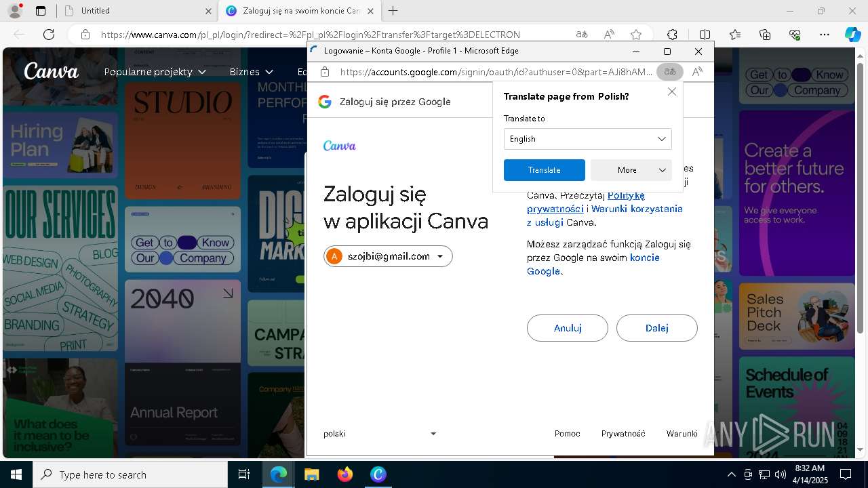Expand the Translate to English dropdown

point(588,139)
